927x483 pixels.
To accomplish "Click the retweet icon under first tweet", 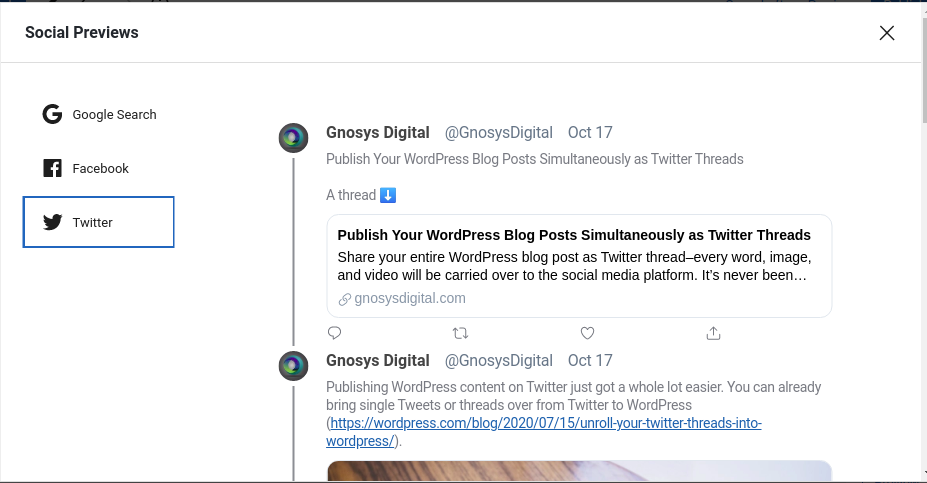I will coord(461,333).
